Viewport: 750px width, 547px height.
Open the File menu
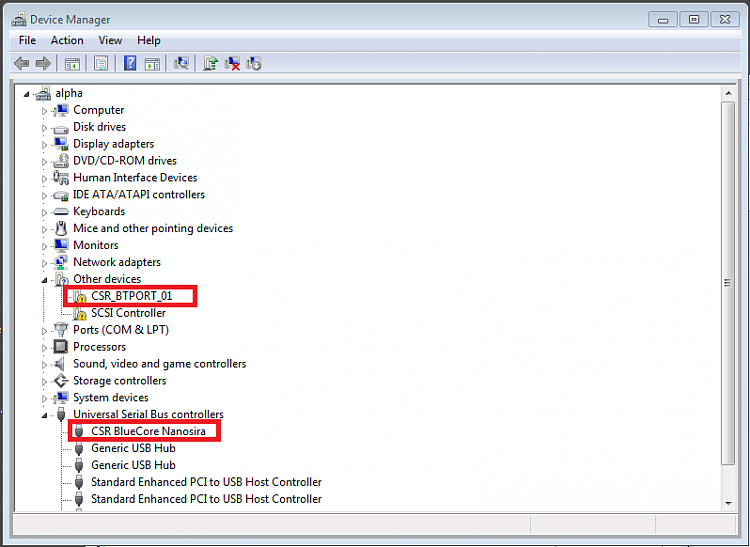click(x=27, y=40)
